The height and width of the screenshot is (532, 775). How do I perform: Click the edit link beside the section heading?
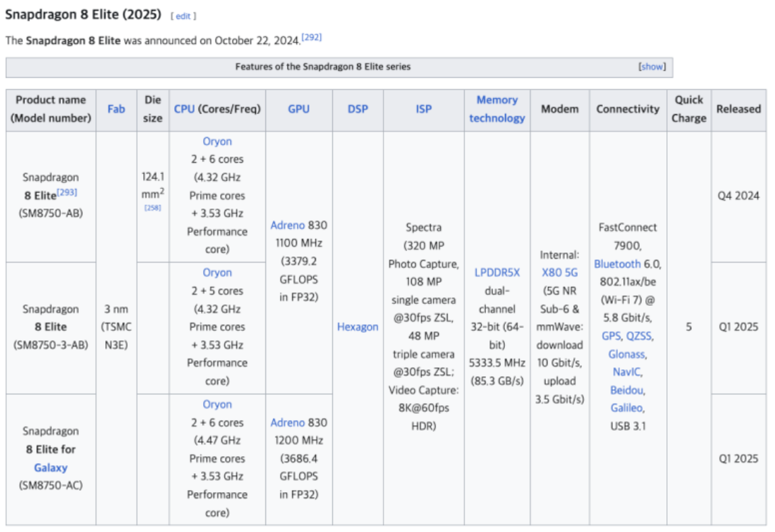(184, 16)
